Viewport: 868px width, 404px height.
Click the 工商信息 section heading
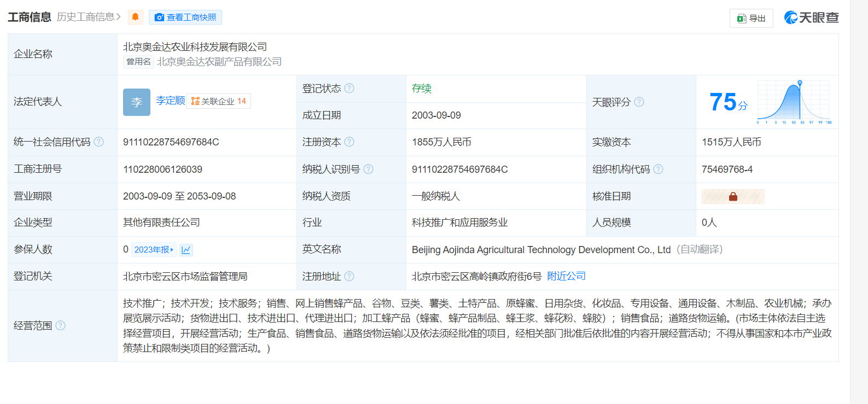pos(30,17)
